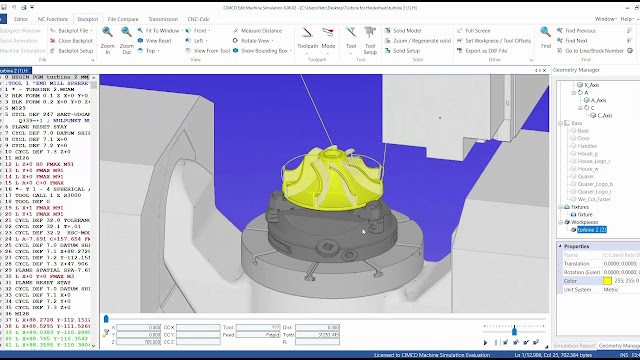This screenshot has height=360, width=640.
Task: Collapse the Workpieces tree node
Action: pyautogui.click(x=560, y=222)
